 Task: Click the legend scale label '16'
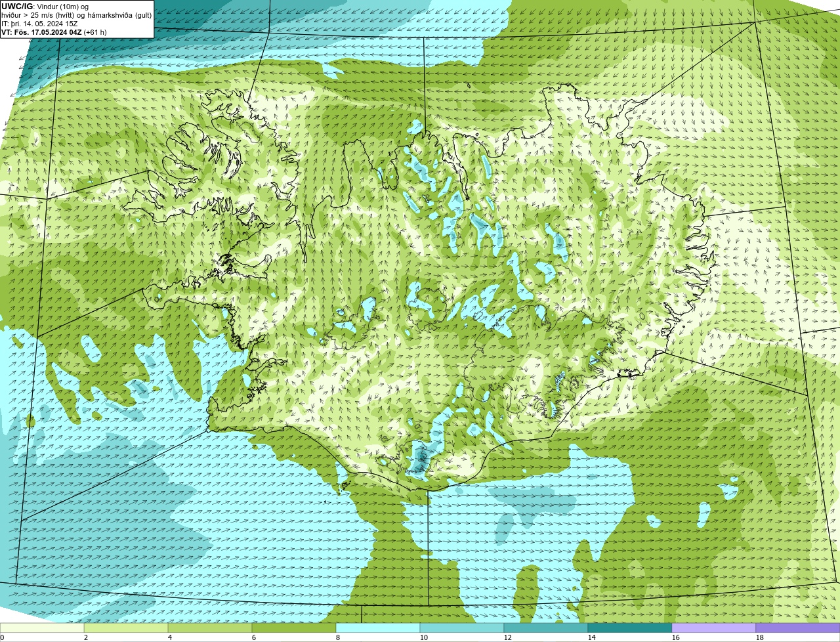676,637
